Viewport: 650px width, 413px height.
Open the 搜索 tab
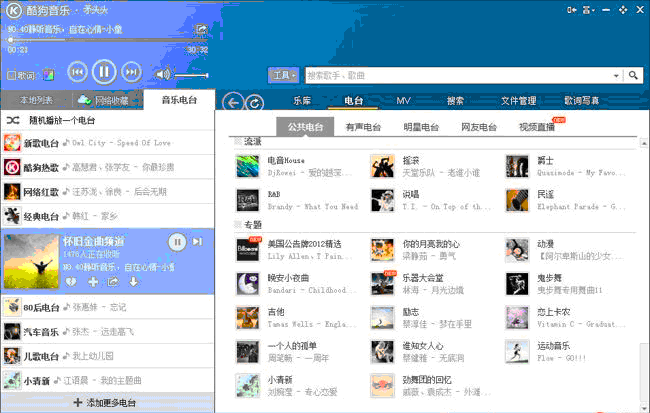pyautogui.click(x=455, y=100)
